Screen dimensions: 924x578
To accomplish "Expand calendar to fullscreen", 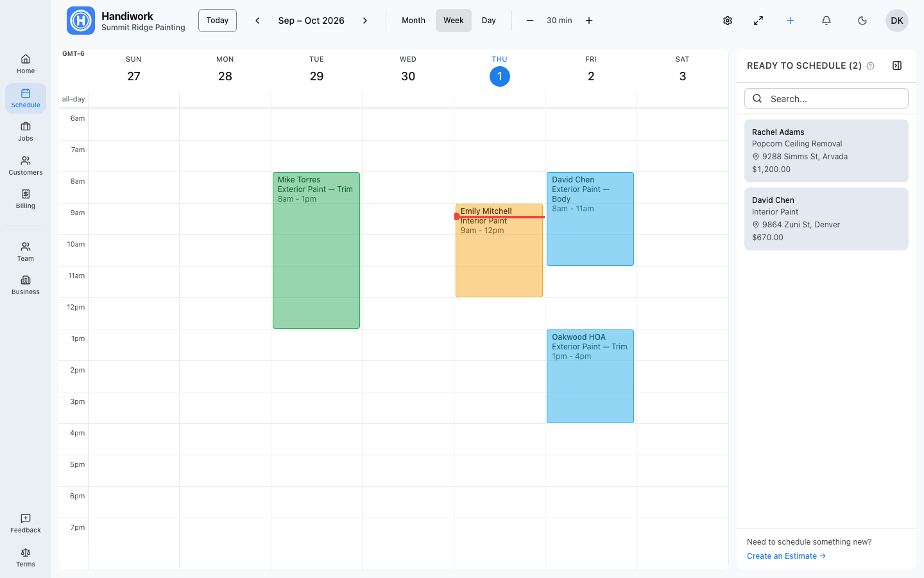I will point(758,21).
